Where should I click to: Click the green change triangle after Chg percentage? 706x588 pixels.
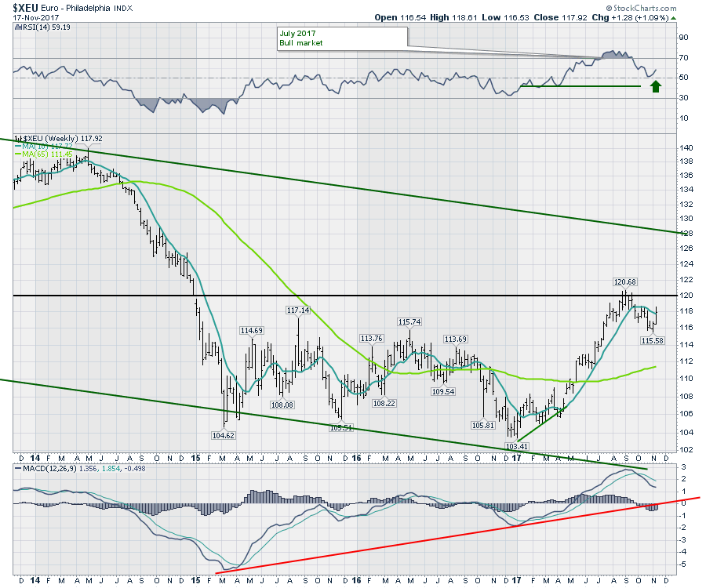click(674, 16)
